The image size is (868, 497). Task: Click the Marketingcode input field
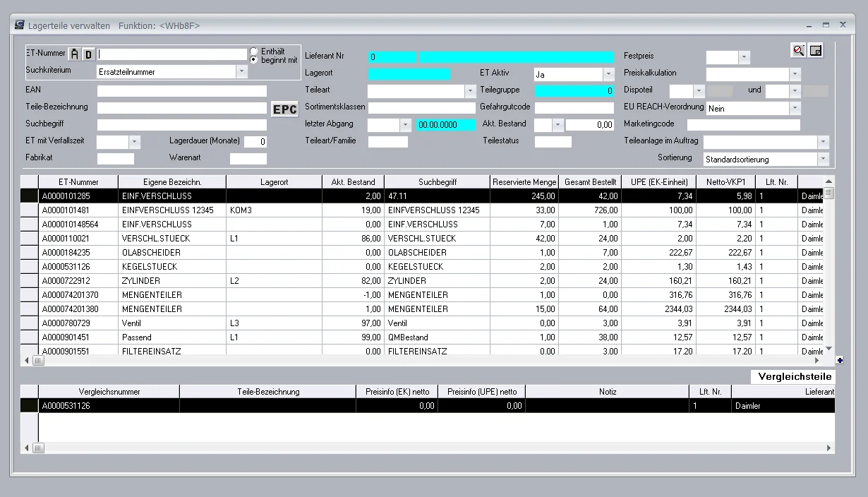[x=744, y=125]
